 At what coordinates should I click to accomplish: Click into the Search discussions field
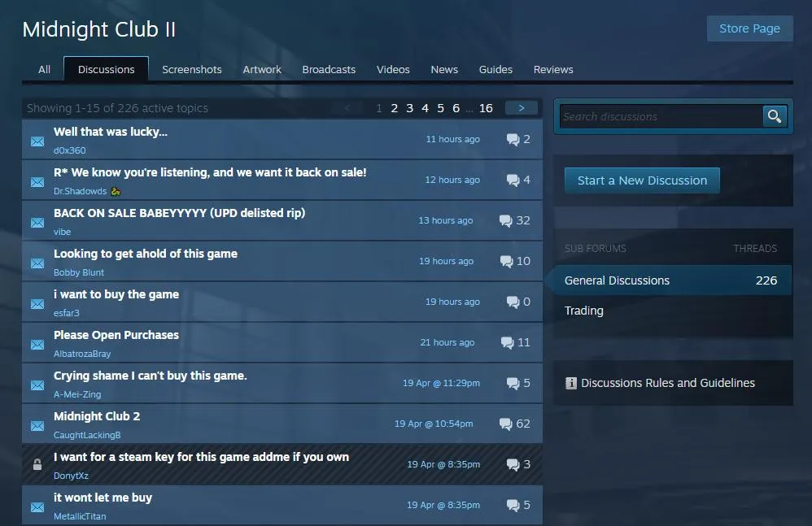tap(660, 116)
